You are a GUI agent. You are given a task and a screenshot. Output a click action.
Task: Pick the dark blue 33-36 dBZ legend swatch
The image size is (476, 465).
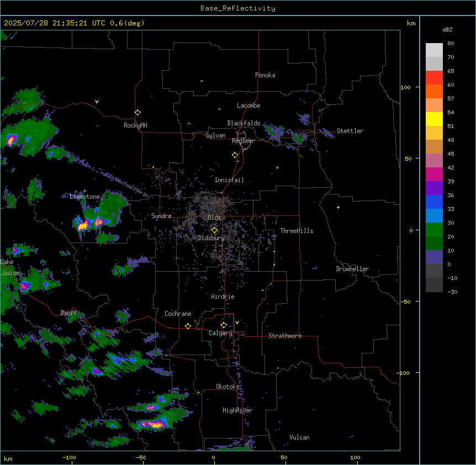(x=434, y=202)
